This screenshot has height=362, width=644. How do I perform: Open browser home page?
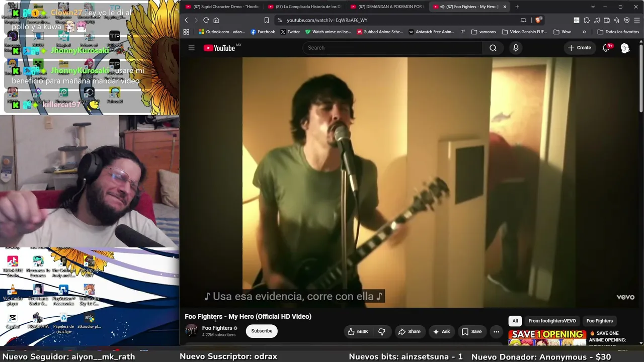(x=216, y=20)
